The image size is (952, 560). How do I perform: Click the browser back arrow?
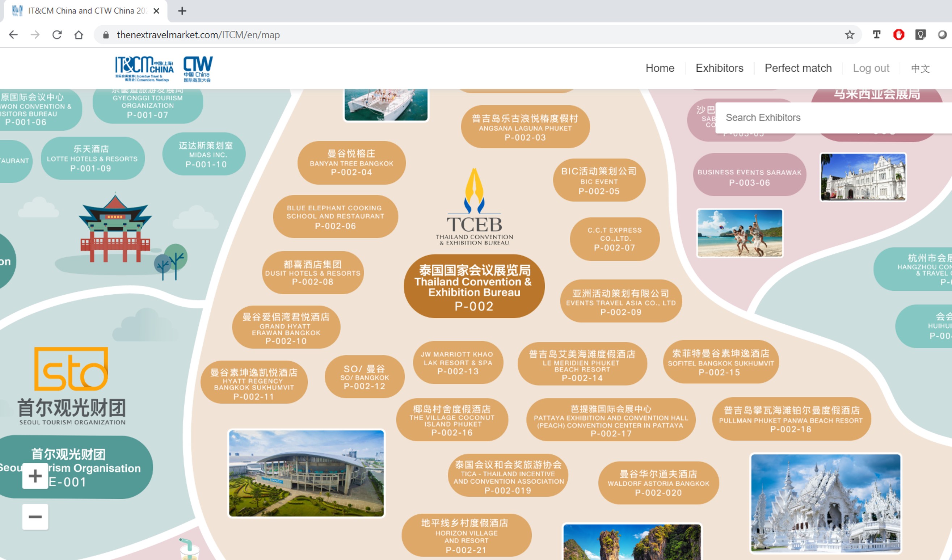[13, 35]
